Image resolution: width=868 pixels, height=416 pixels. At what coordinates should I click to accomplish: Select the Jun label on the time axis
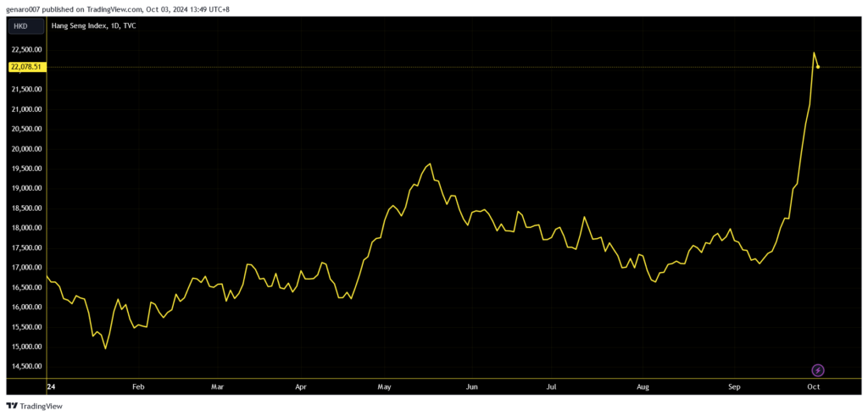tap(471, 386)
